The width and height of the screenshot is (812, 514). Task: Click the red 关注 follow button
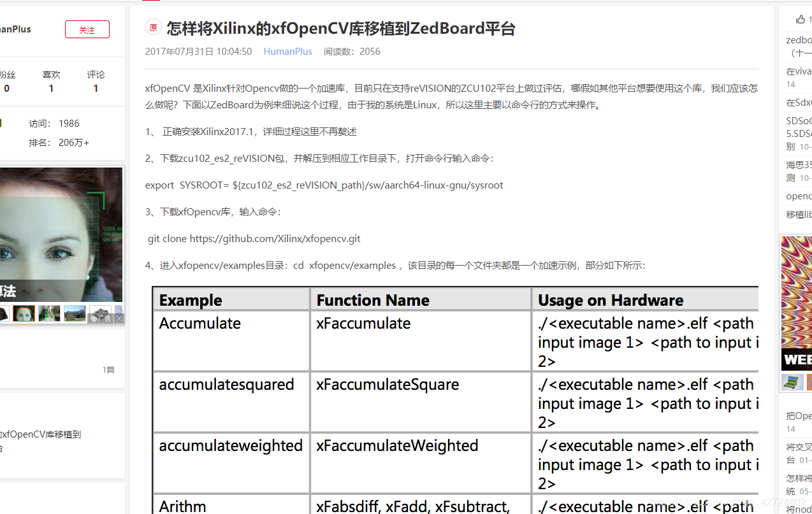click(87, 30)
